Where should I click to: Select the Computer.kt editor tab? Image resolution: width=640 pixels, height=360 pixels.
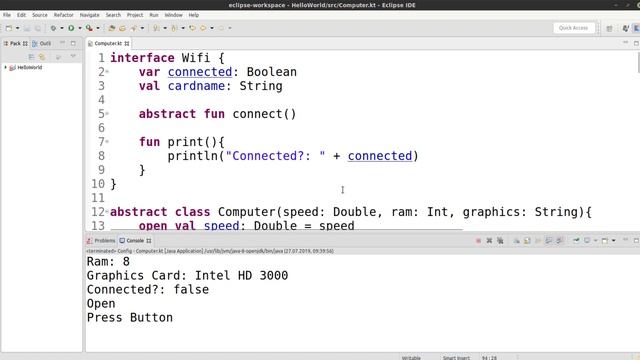(x=108, y=43)
